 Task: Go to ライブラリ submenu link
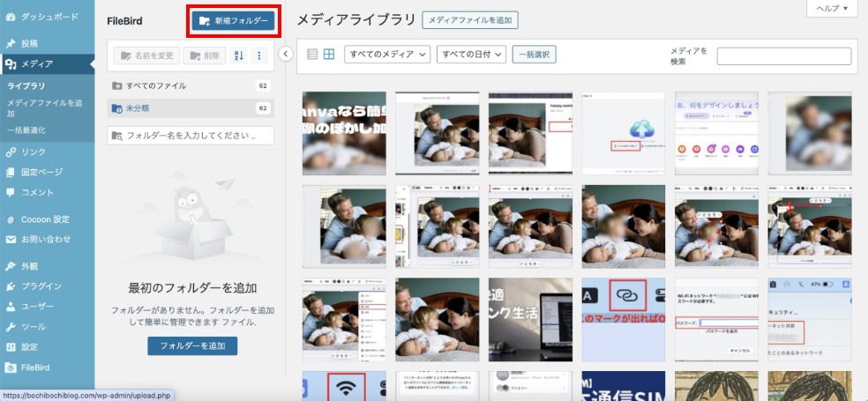(26, 86)
